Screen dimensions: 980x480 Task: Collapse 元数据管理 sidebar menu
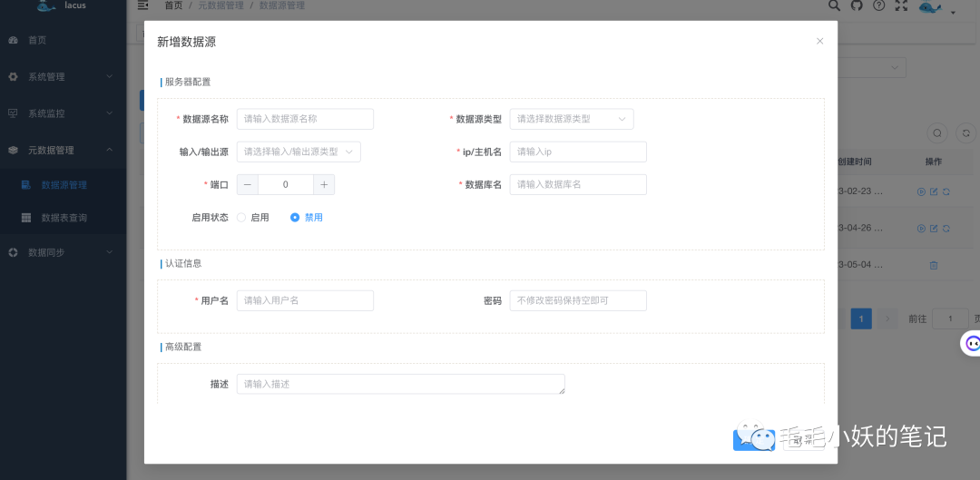click(64, 150)
